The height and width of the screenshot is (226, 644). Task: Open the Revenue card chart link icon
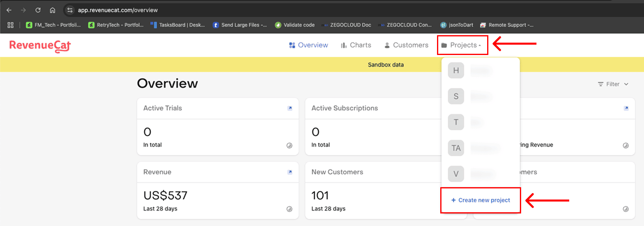pyautogui.click(x=289, y=172)
